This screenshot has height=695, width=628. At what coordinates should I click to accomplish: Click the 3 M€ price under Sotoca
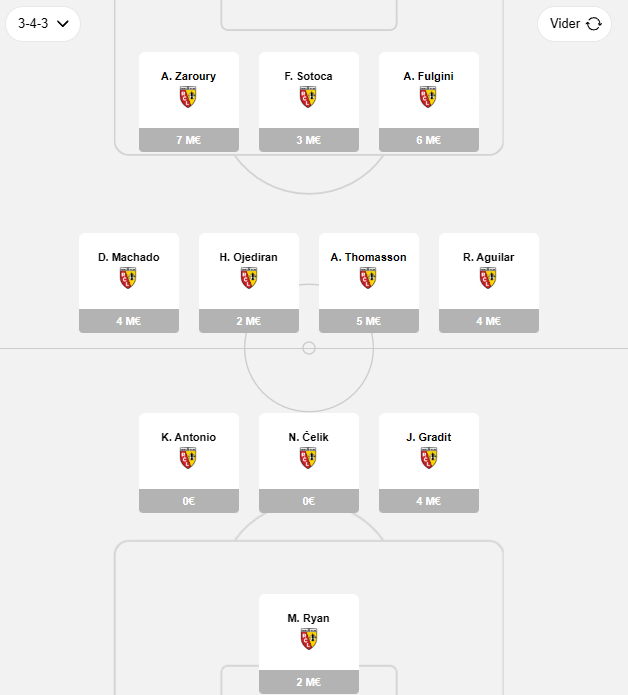309,140
